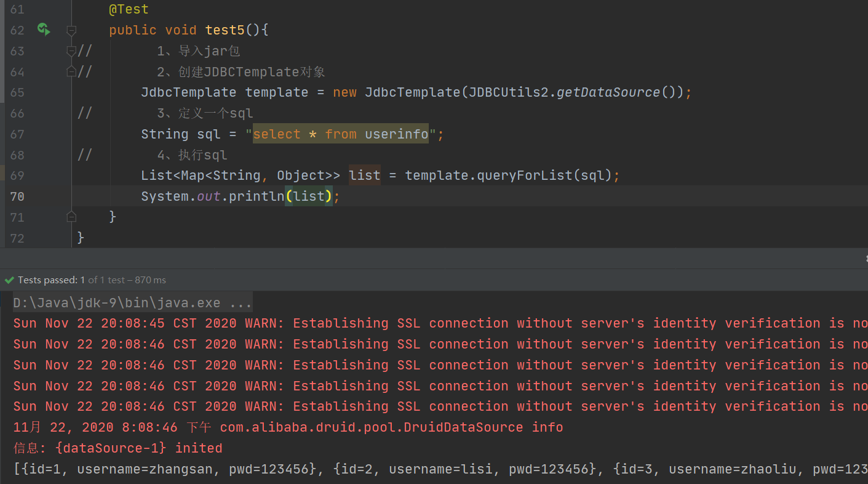Screen dimensions: 868x484
Task: Toggle the fold marker on line 63
Action: pos(71,51)
